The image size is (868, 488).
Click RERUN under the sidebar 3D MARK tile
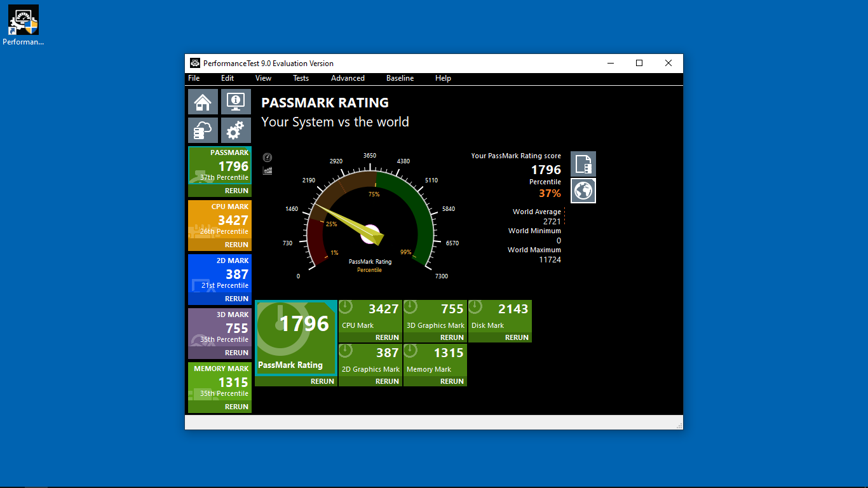(x=236, y=353)
